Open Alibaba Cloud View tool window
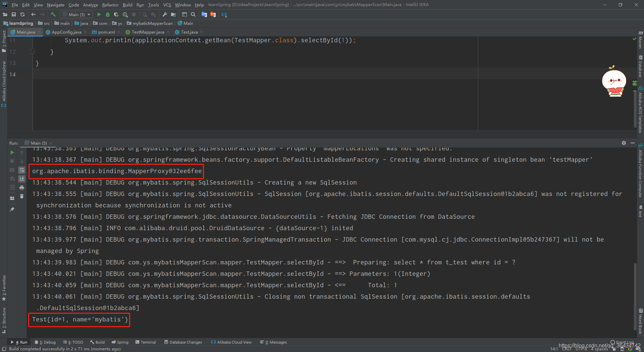Screen dimensions: 644x352 pos(231,342)
